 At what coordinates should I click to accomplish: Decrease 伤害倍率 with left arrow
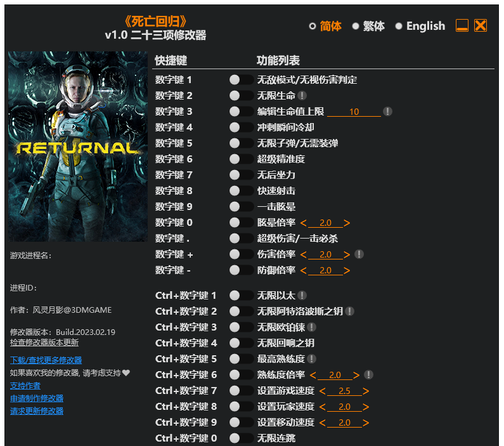tap(304, 254)
